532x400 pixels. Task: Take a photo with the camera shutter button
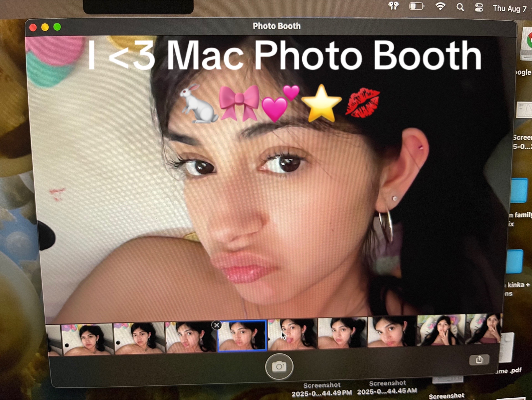coord(279,366)
